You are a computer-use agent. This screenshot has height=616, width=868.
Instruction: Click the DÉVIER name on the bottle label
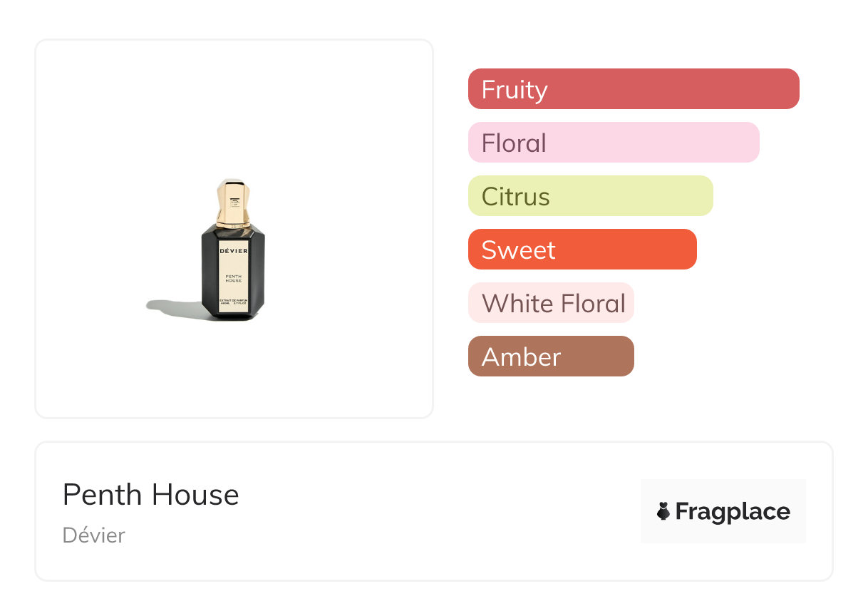(232, 250)
